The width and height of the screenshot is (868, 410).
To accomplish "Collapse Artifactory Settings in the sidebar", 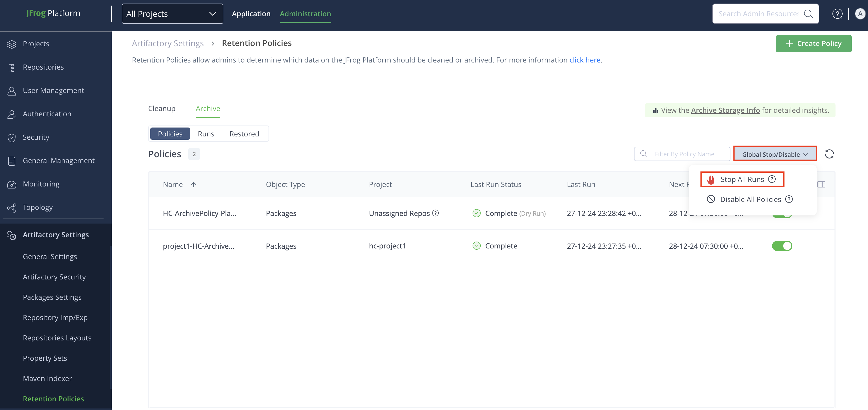I will click(x=56, y=235).
